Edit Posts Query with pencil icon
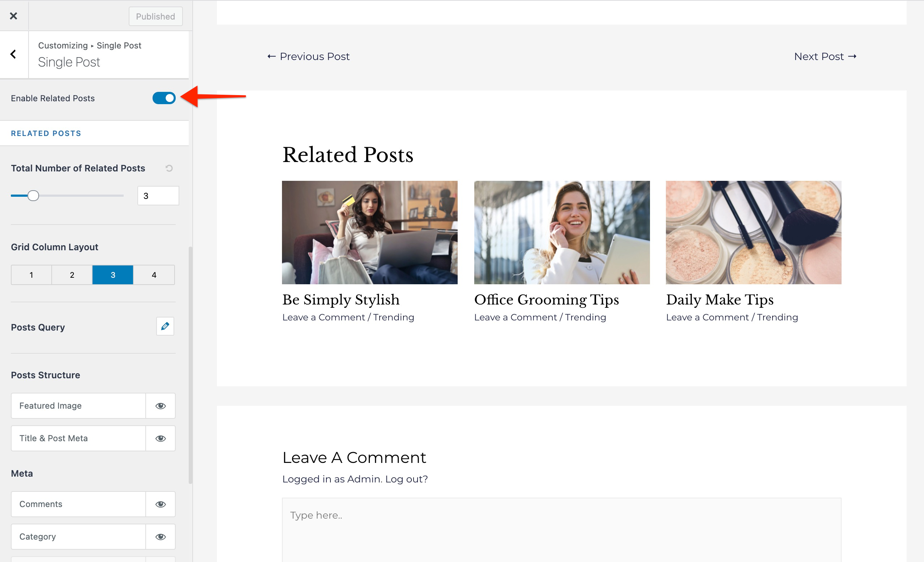 (x=165, y=326)
